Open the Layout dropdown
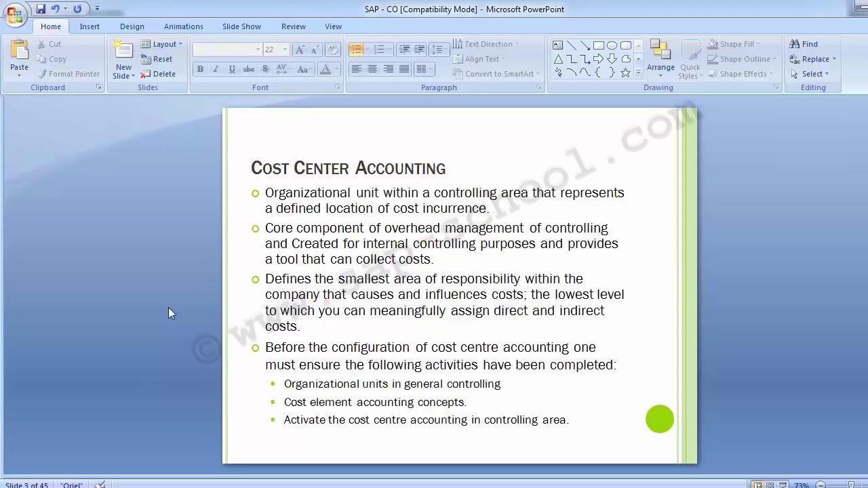The width and height of the screenshot is (868, 488). click(162, 44)
